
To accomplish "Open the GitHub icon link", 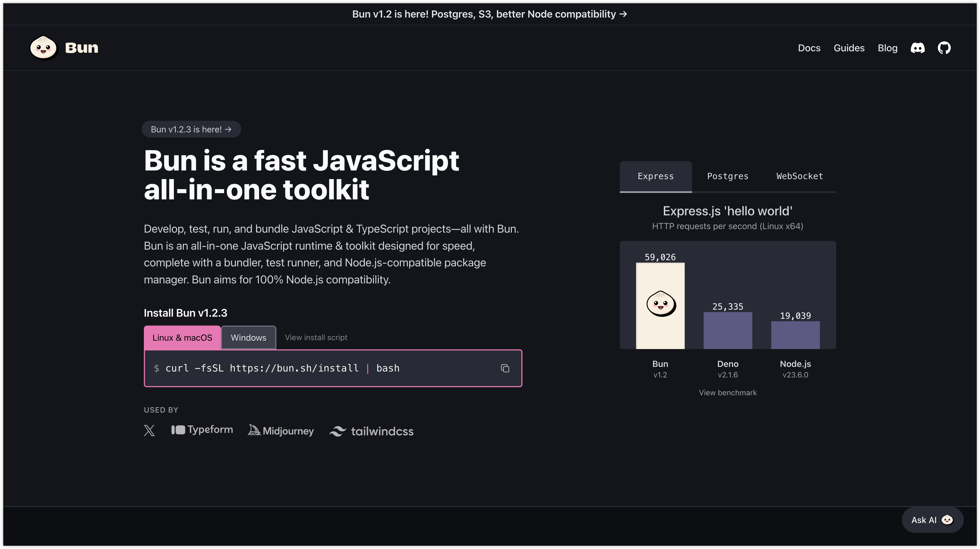I will coord(944,48).
